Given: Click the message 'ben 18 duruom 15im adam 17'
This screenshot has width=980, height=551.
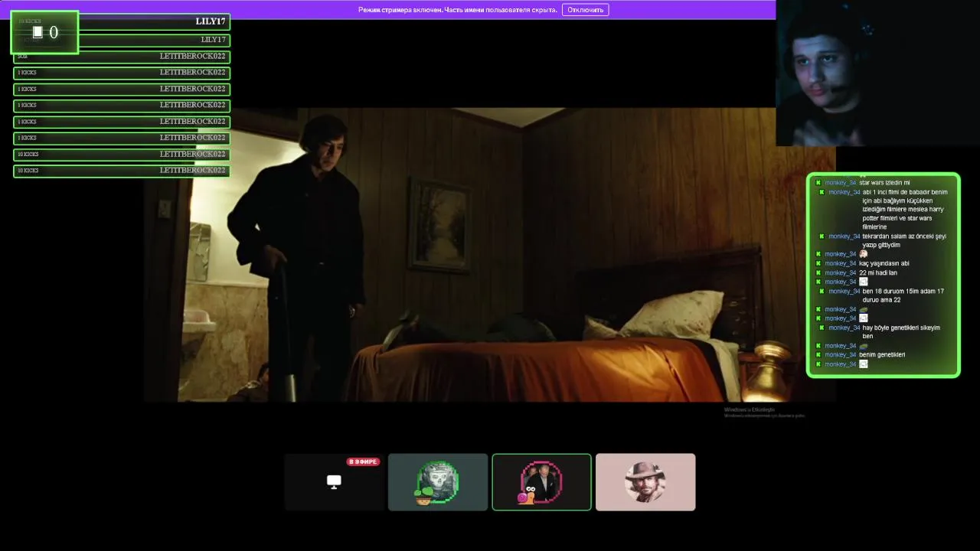Looking at the screenshot, I should click(x=903, y=295).
